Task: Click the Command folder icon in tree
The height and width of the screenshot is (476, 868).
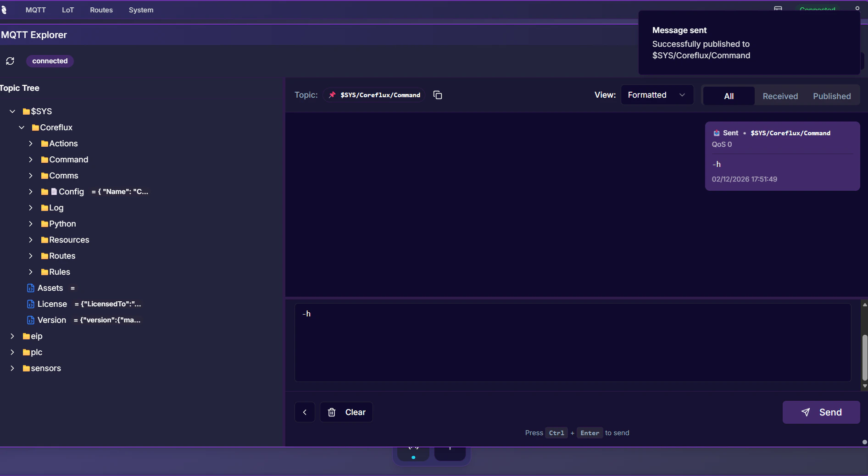Action: [x=45, y=160]
